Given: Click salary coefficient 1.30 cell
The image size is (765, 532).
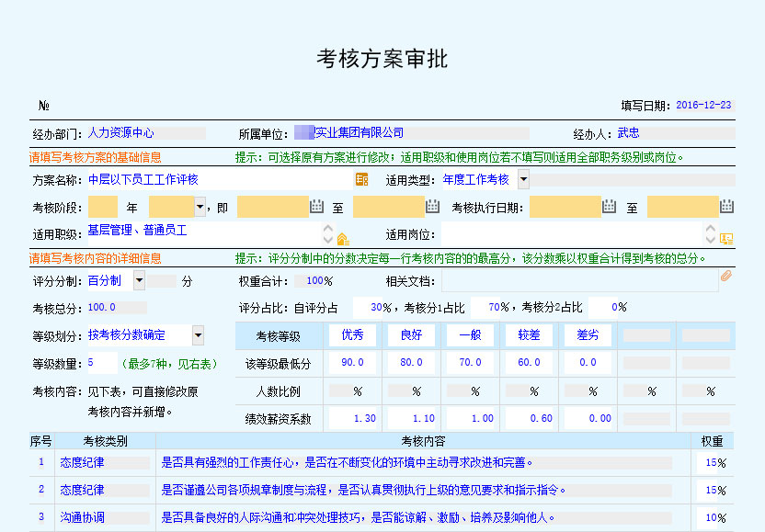Looking at the screenshot, I should (x=352, y=418).
